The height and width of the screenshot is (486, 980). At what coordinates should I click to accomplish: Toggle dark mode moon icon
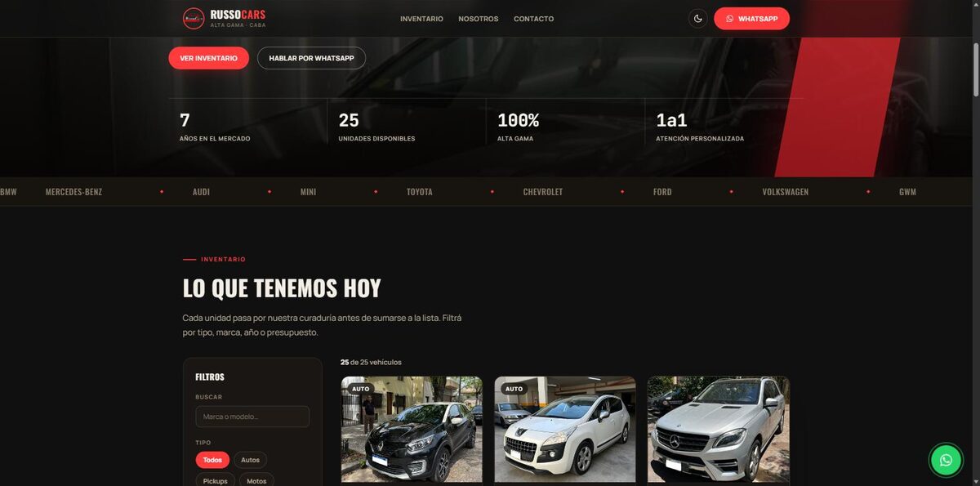click(x=697, y=18)
